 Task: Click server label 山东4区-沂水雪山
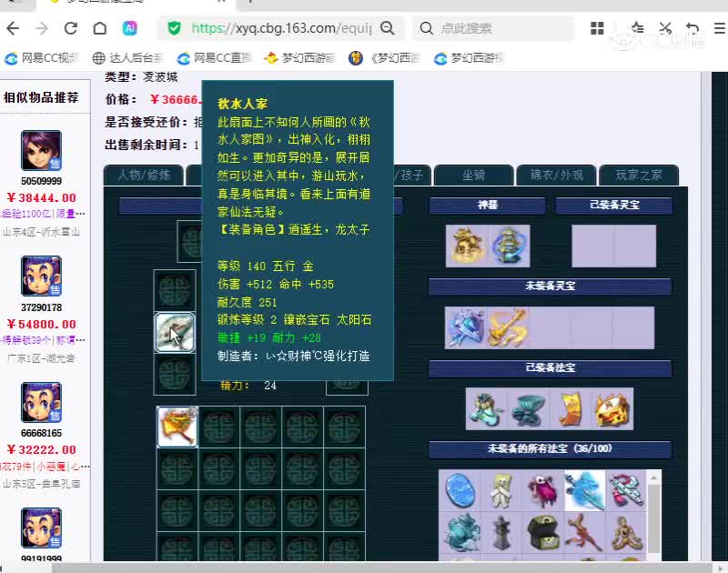coord(41,232)
